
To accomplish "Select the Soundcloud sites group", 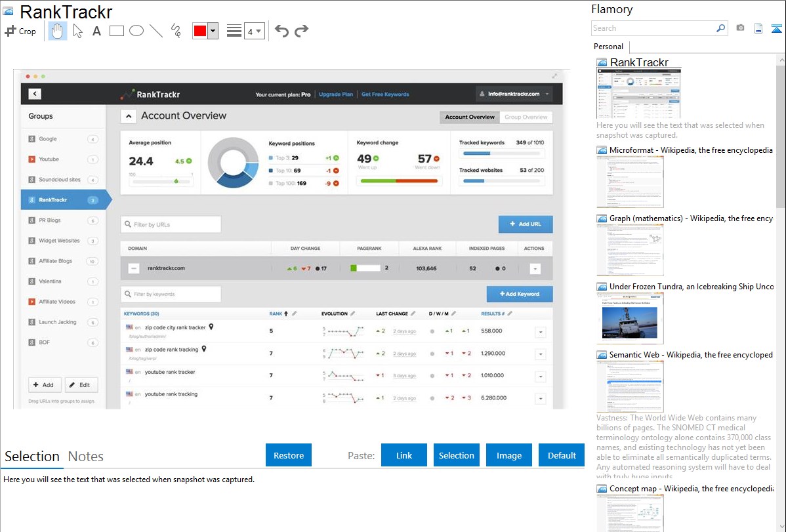I will tap(63, 180).
